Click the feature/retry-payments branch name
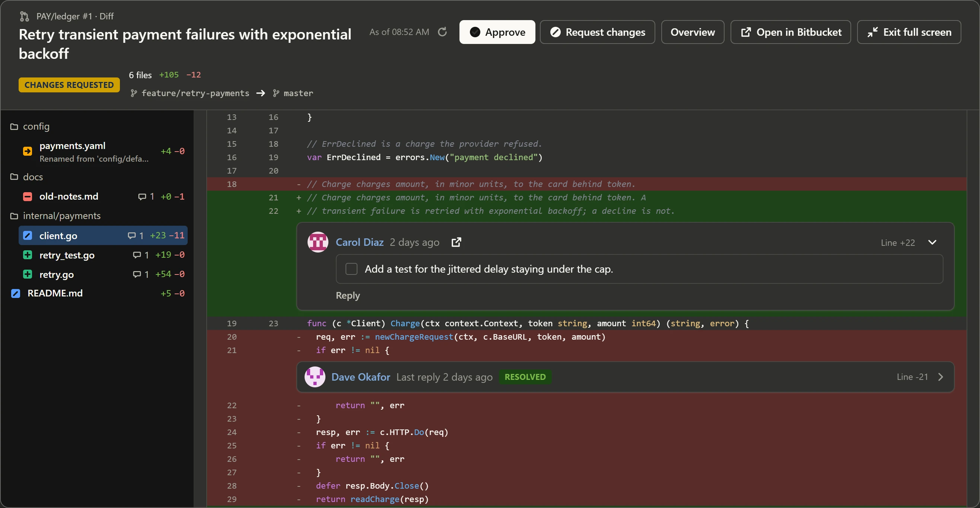Screen dimensions: 980x508 pyautogui.click(x=195, y=93)
